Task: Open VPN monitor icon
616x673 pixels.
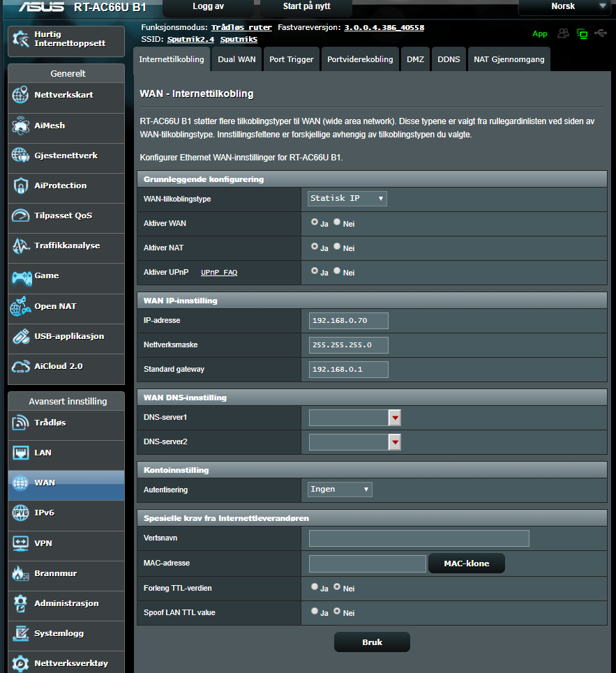Action: pos(20,543)
